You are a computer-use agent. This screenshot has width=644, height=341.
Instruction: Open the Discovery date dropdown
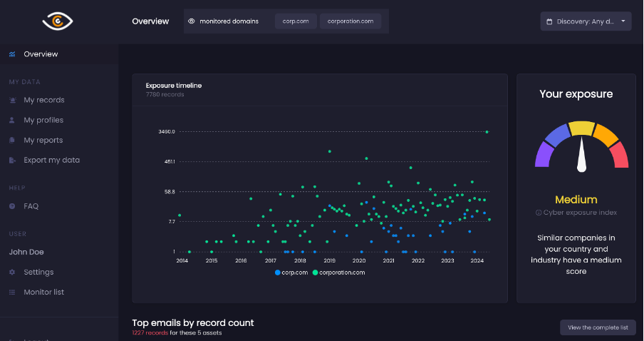[x=584, y=21]
